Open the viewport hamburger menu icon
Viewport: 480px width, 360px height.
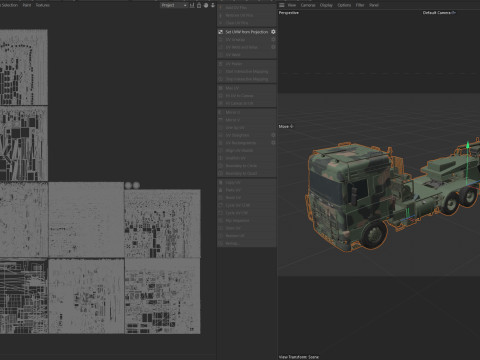coord(282,5)
